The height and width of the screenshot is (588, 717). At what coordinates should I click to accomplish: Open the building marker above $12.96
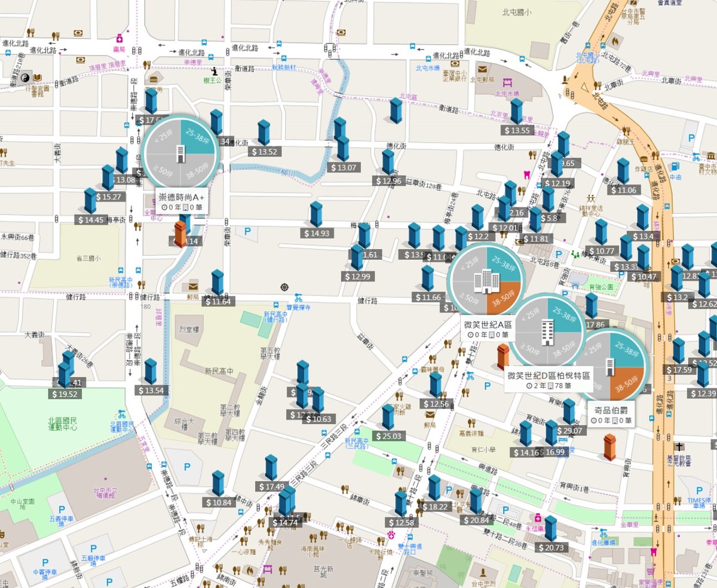point(388,162)
